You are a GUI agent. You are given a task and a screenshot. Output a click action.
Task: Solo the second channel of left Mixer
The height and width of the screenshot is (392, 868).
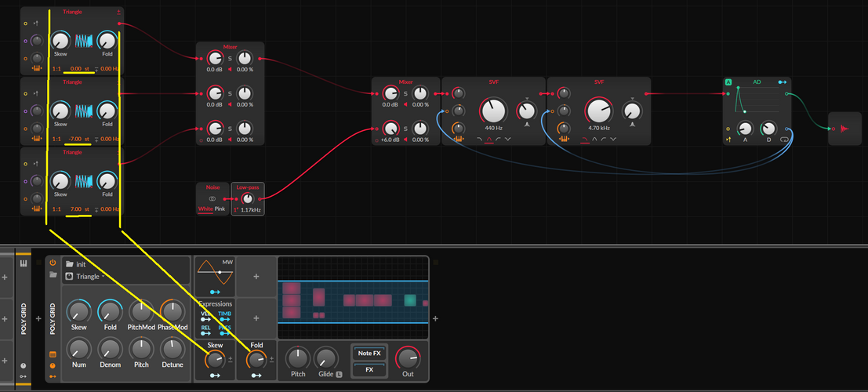click(x=230, y=93)
